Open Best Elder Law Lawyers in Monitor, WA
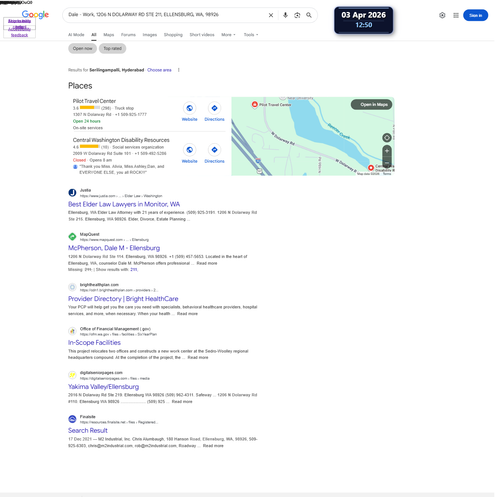Screen dimensions: 500x497 [124, 204]
